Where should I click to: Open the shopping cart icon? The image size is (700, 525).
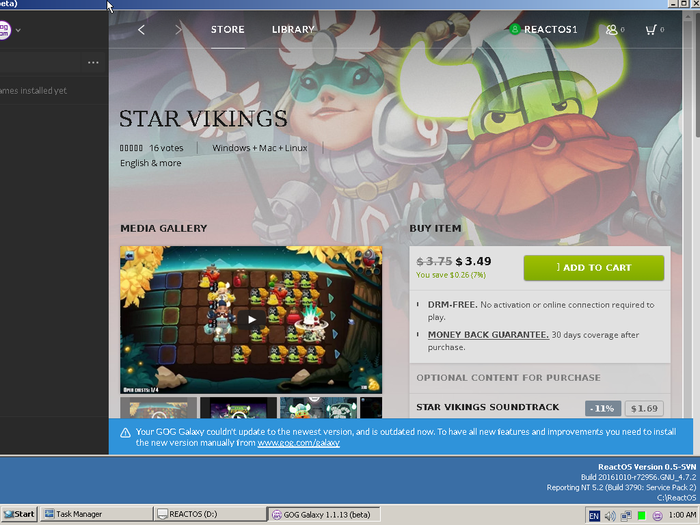point(651,30)
